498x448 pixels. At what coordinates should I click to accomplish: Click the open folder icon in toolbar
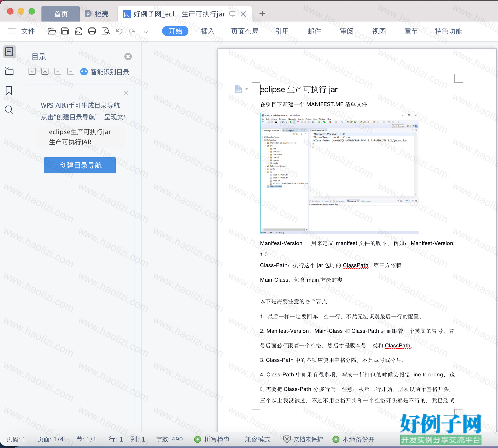click(x=52, y=31)
